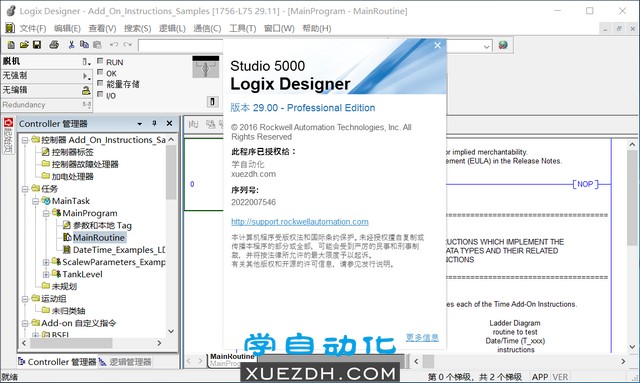
Task: Expand the ScalewParameters_Example node
Action: (46, 262)
